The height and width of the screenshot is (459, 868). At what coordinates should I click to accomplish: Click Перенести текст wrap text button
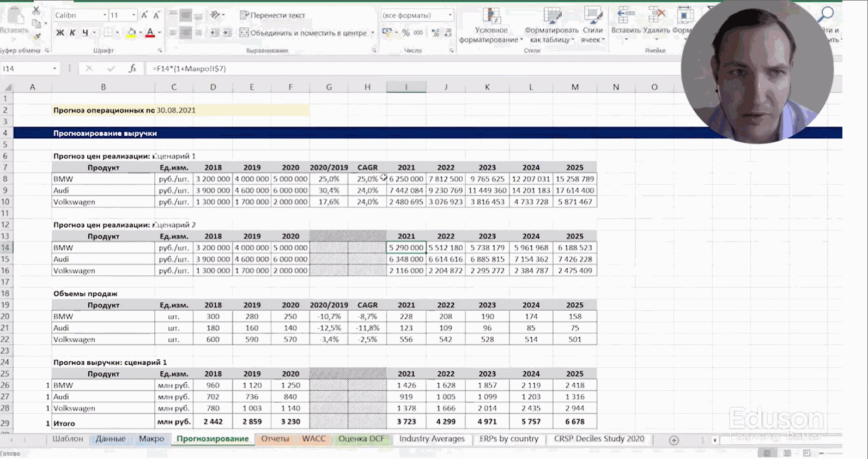coord(272,15)
